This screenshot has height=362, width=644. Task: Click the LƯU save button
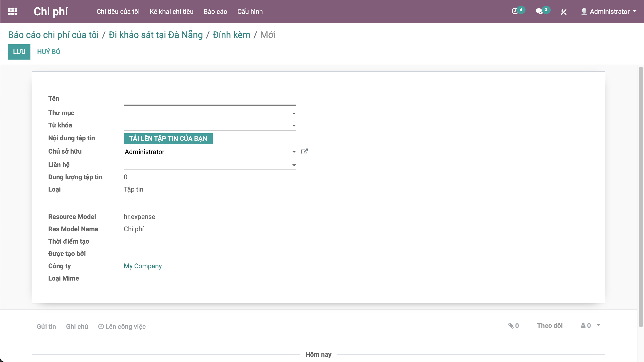(19, 52)
